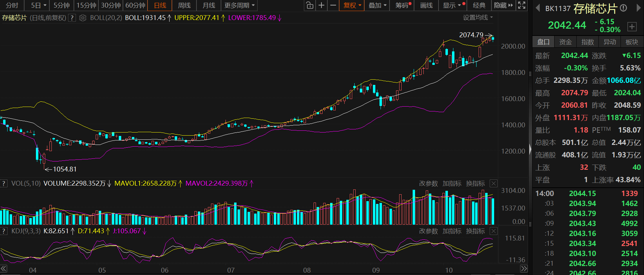Click 换指标 in KDJ panel
The height and width of the screenshot is (275, 644).
coord(475,231)
